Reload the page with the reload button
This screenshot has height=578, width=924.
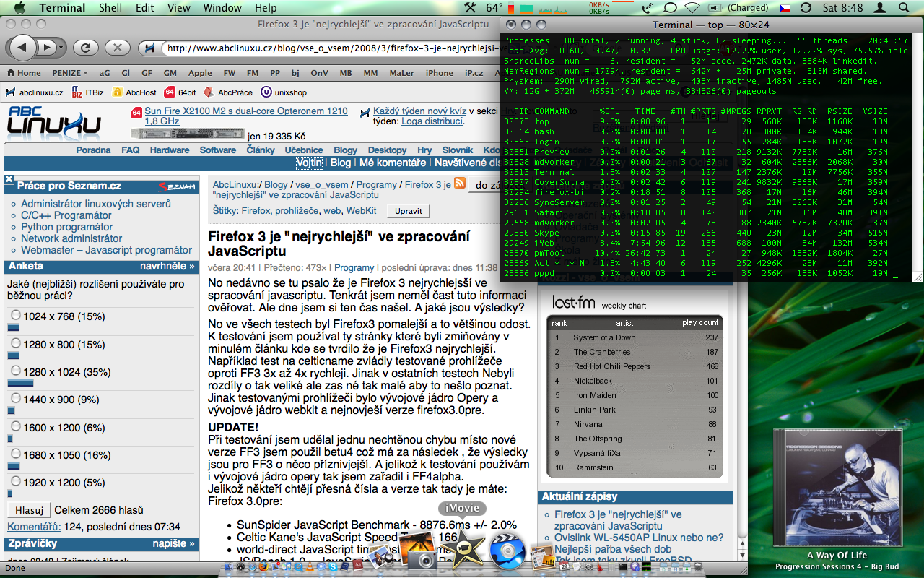coord(85,48)
